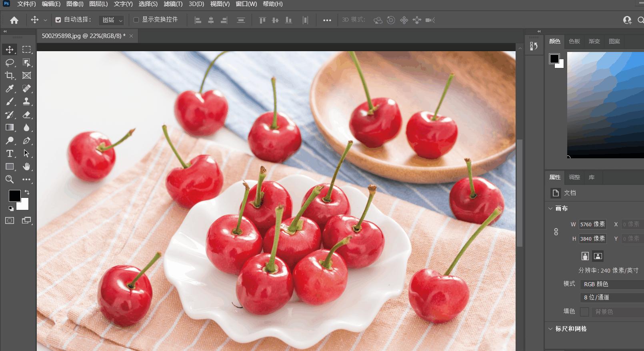Select the Pen tool

tap(26, 141)
